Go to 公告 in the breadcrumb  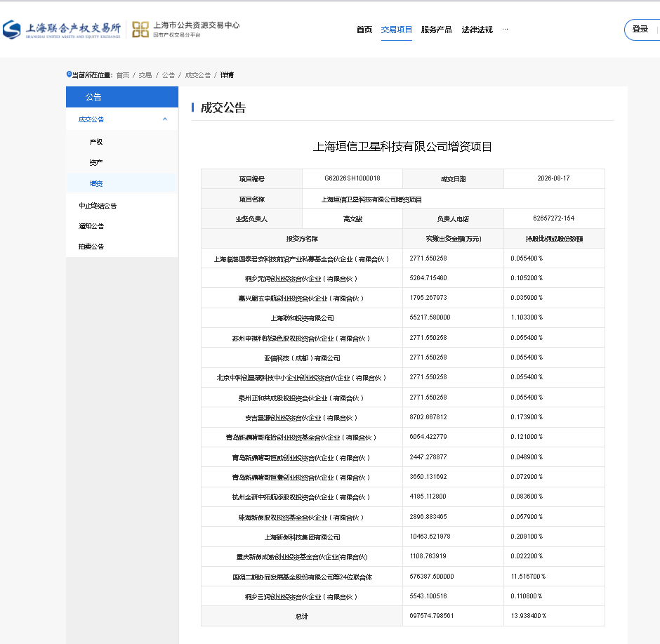coord(169,75)
